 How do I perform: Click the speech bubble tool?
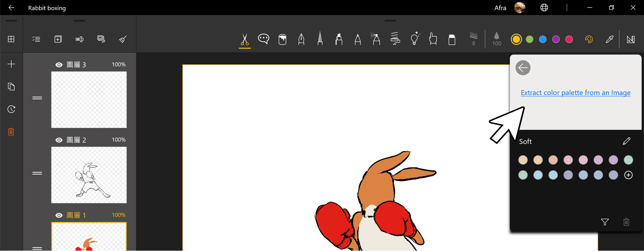[264, 39]
